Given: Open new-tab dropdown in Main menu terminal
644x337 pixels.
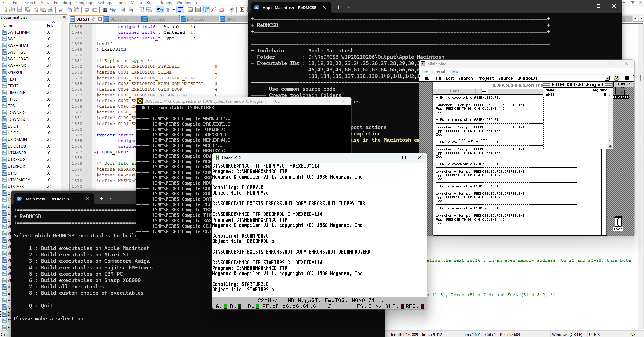Looking at the screenshot, I should point(111,199).
